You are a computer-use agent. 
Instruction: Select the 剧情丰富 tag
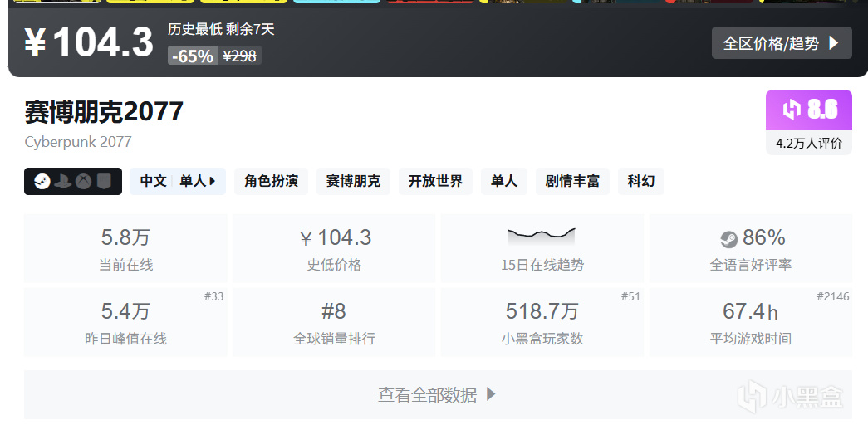point(572,181)
